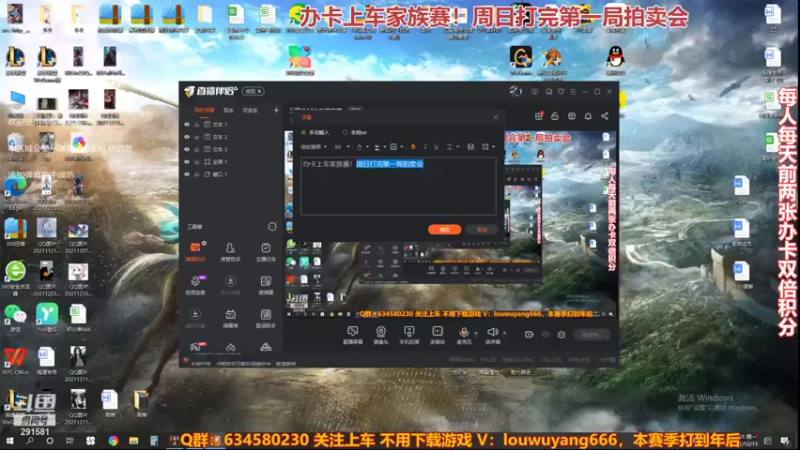Add a new scene with plus button

[x=276, y=110]
